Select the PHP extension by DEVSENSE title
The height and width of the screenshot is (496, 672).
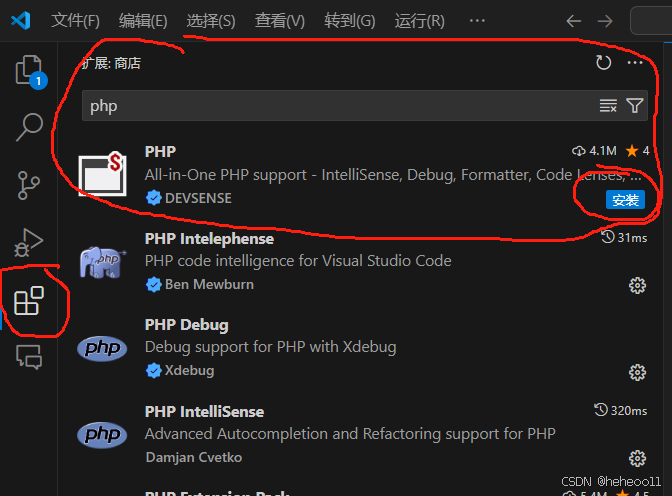[160, 152]
